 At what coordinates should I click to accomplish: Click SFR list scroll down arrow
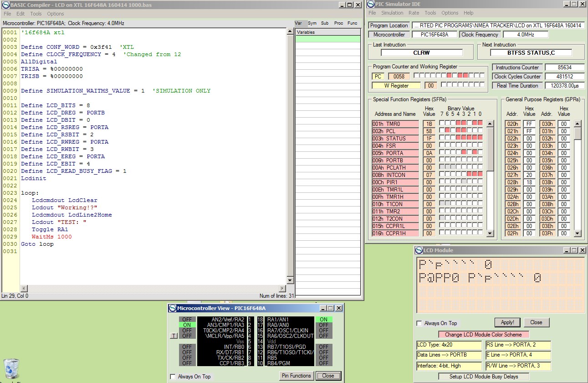pyautogui.click(x=490, y=233)
